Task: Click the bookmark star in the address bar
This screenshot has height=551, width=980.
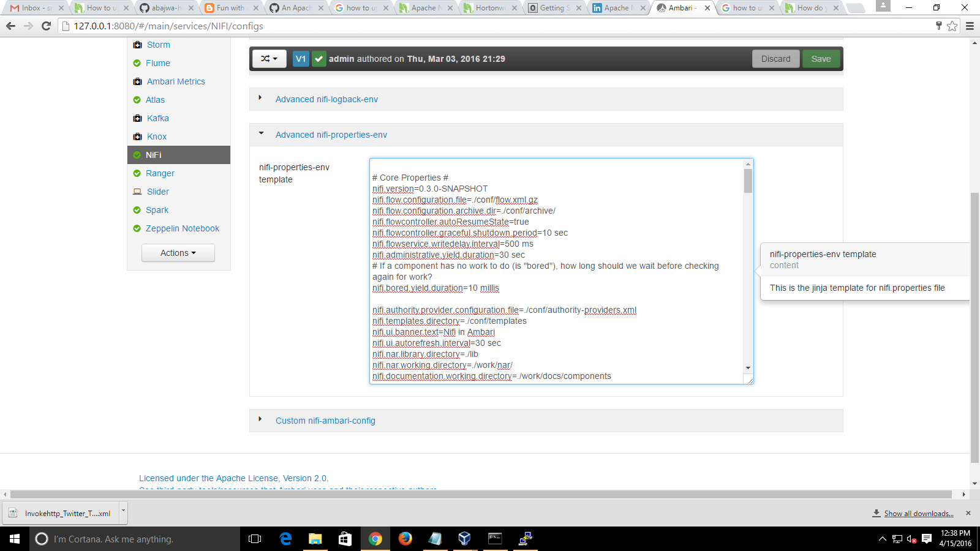Action: [951, 26]
